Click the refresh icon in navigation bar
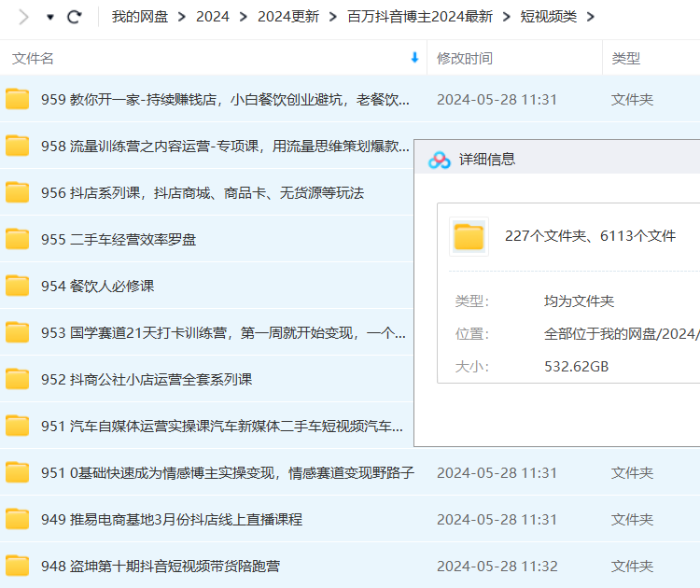The image size is (700, 588). pos(75,17)
